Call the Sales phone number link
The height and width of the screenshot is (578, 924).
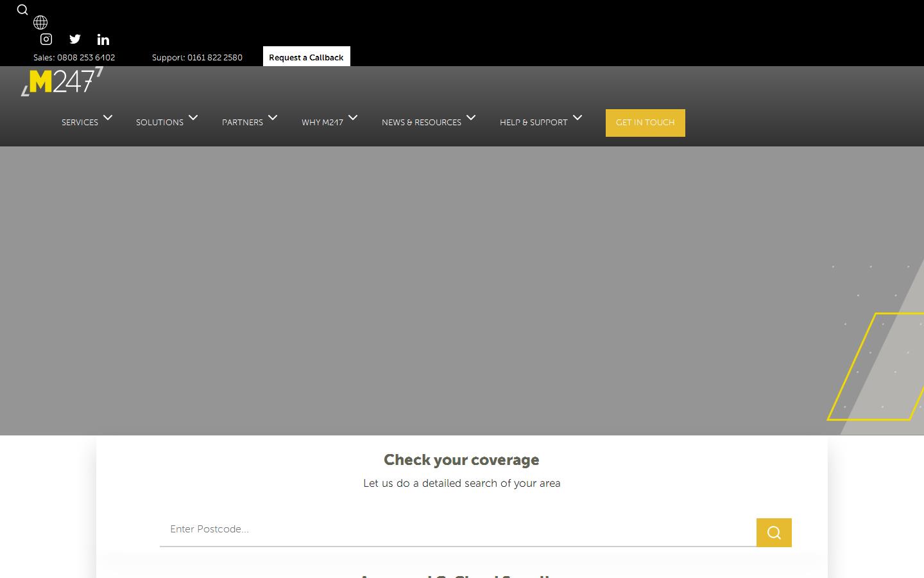click(x=74, y=58)
